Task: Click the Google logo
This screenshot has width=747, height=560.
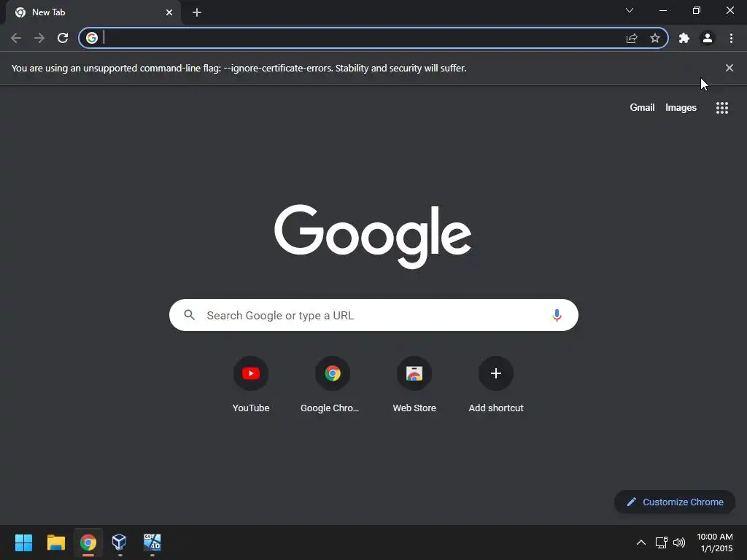Action: (373, 236)
